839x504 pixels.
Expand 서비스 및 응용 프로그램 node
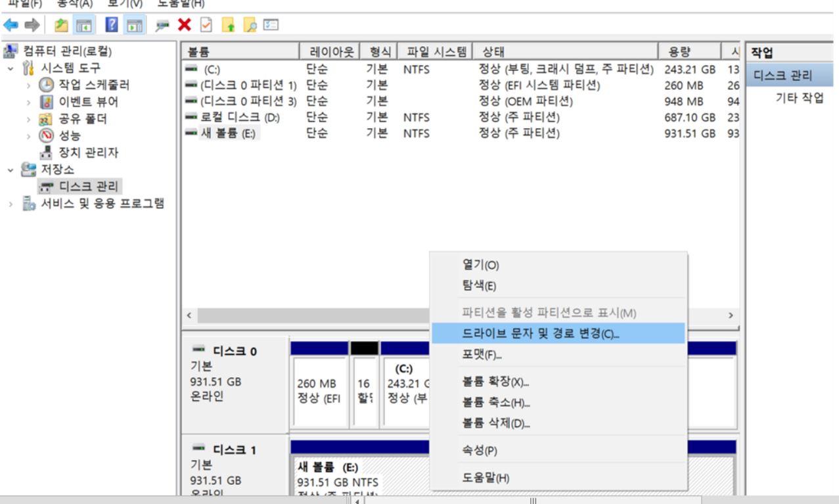10,204
